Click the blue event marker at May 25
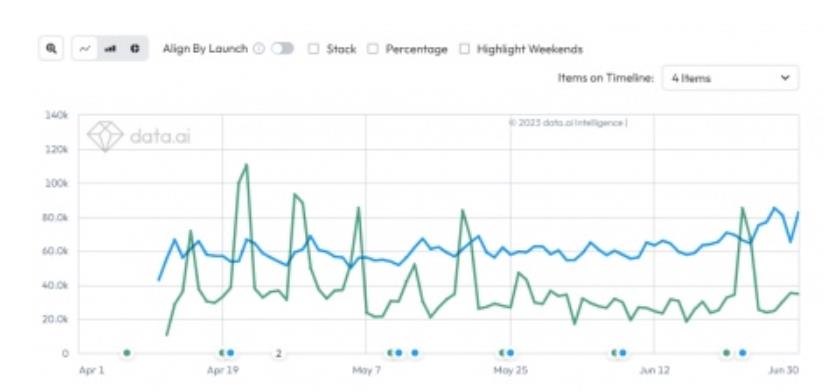This screenshot has width=824, height=392. click(510, 353)
